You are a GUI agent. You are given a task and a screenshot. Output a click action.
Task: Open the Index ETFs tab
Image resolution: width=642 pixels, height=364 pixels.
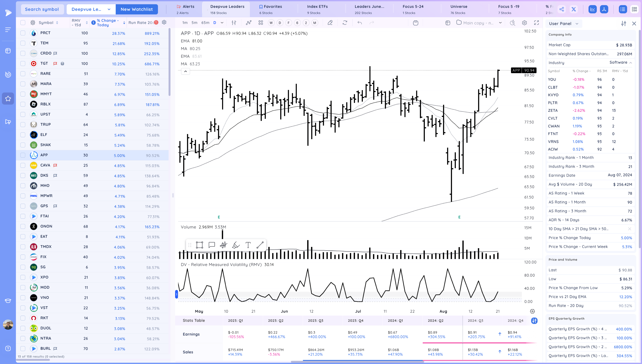coord(317,9)
